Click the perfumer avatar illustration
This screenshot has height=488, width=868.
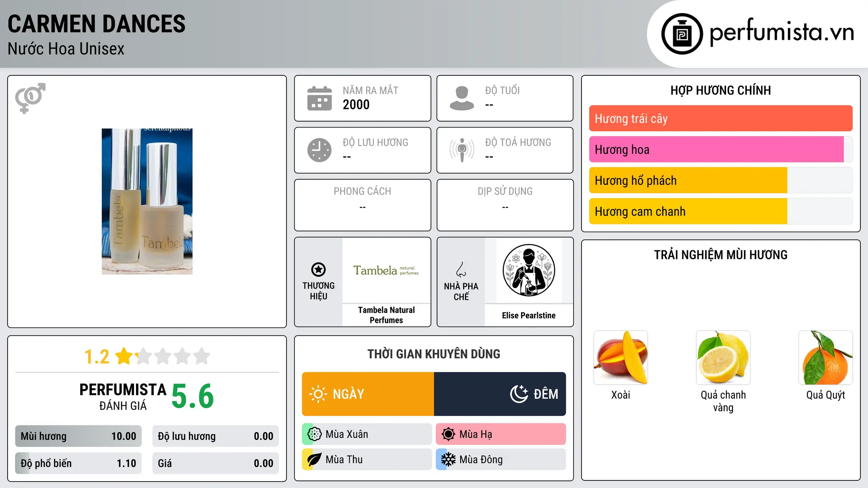click(x=529, y=270)
